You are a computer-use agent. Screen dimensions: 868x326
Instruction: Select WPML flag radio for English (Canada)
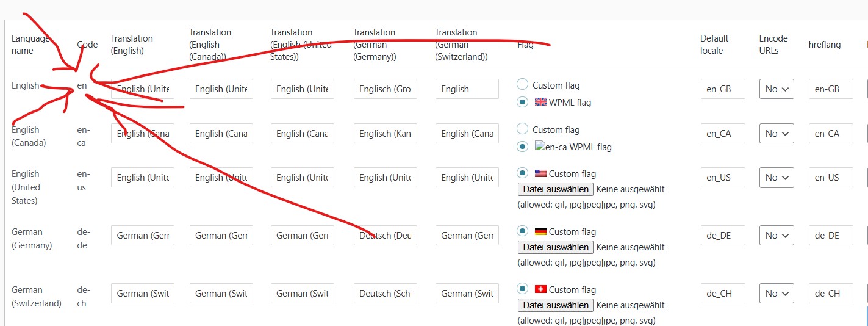(x=522, y=147)
